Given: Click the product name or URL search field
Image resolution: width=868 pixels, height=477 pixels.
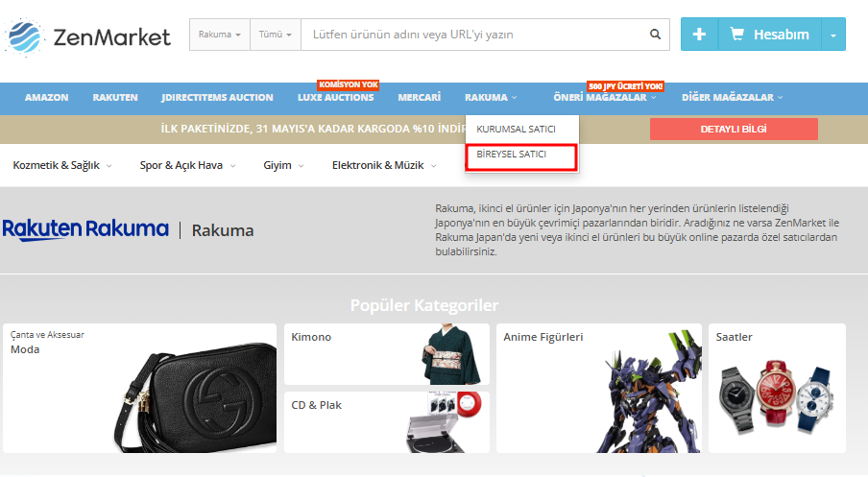Looking at the screenshot, I should [x=475, y=35].
